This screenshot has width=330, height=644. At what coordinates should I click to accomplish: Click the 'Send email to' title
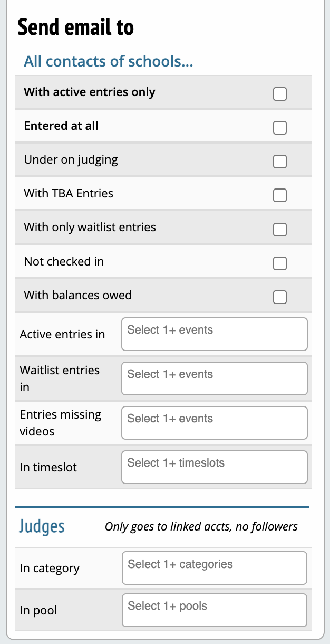[x=76, y=27]
